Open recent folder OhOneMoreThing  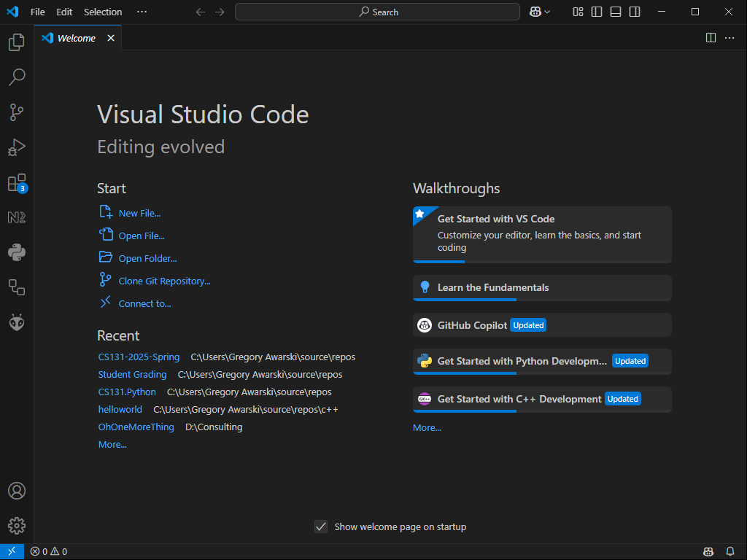136,427
